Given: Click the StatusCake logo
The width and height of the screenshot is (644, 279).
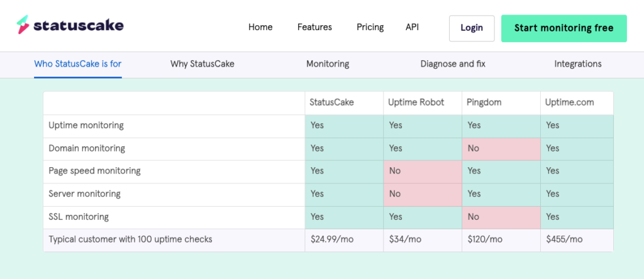Looking at the screenshot, I should 70,25.
